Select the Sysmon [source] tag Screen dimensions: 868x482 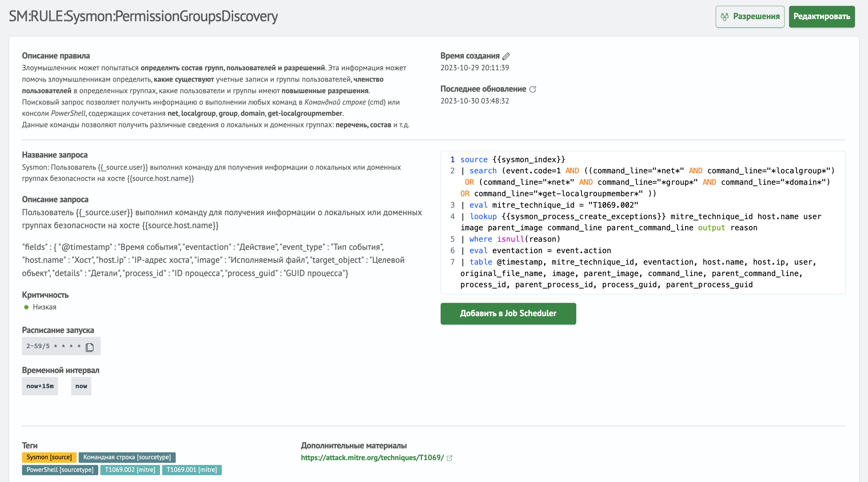49,457
